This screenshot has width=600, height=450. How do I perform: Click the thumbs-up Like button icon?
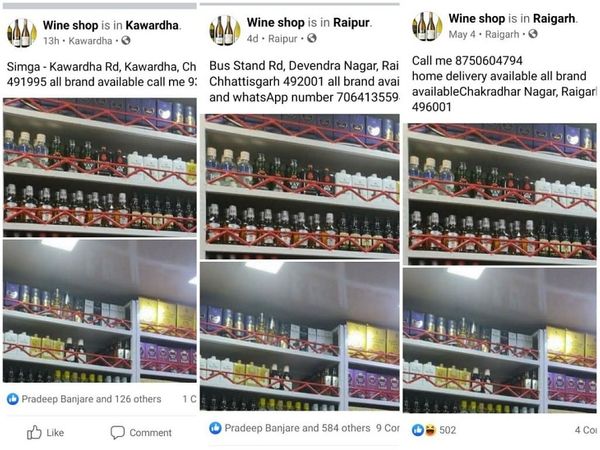click(34, 432)
